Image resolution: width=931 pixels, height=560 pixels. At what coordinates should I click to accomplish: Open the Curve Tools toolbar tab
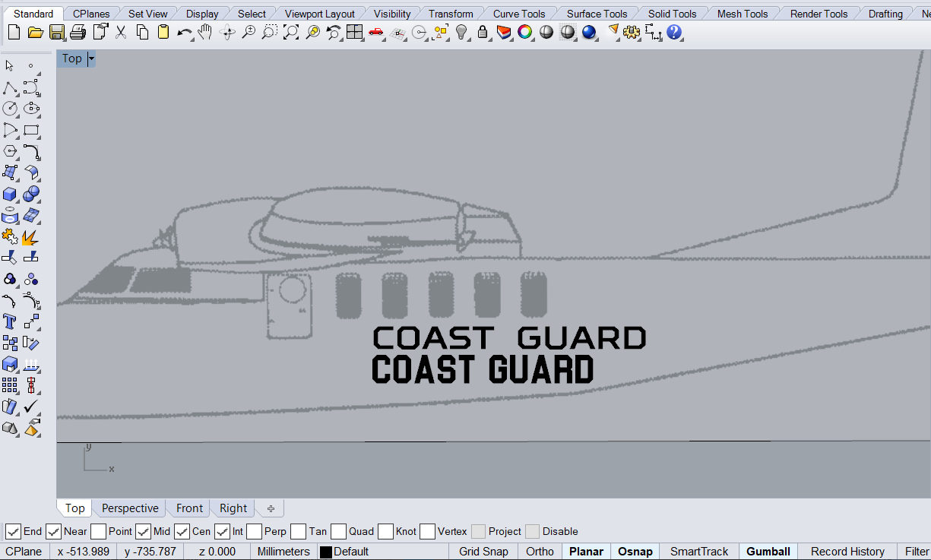[x=518, y=14]
